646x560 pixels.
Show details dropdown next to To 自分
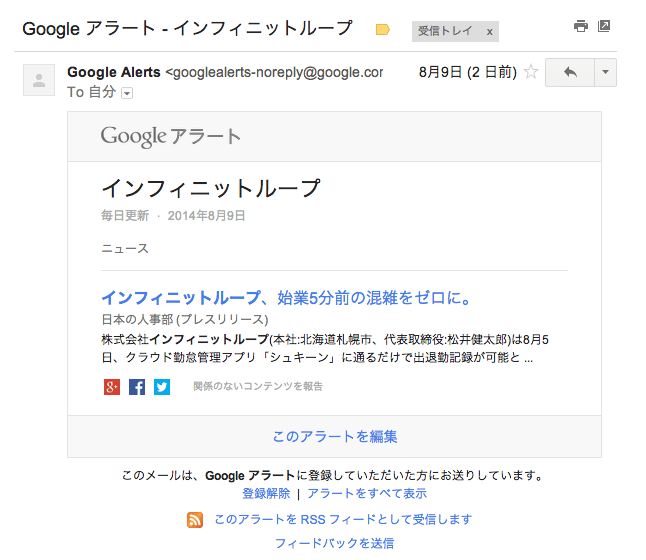127,94
